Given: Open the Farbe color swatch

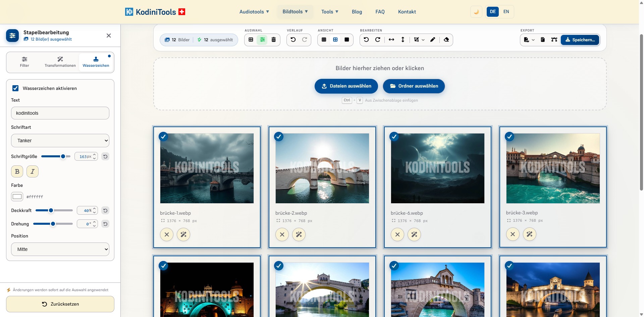Looking at the screenshot, I should click(x=17, y=197).
